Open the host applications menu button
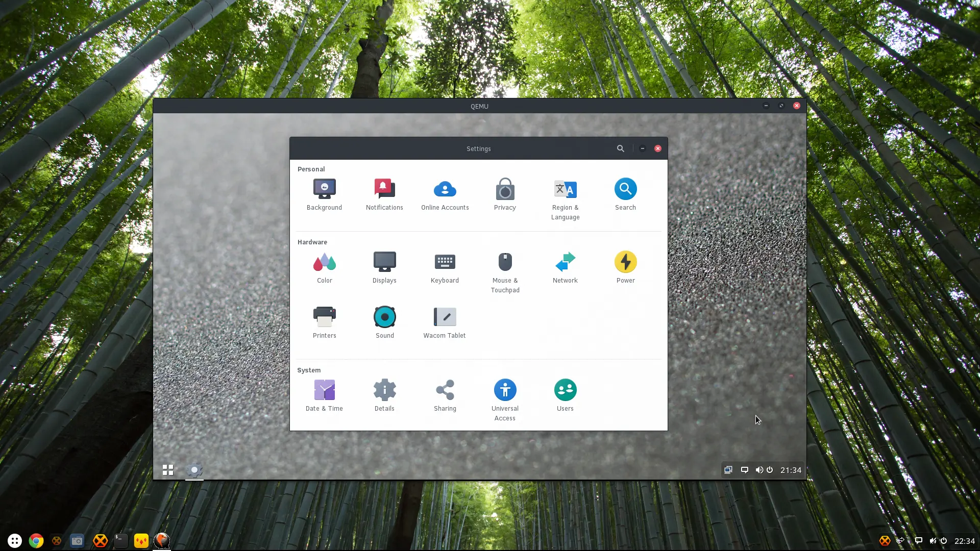Screen dimensions: 980x551 pos(15,541)
